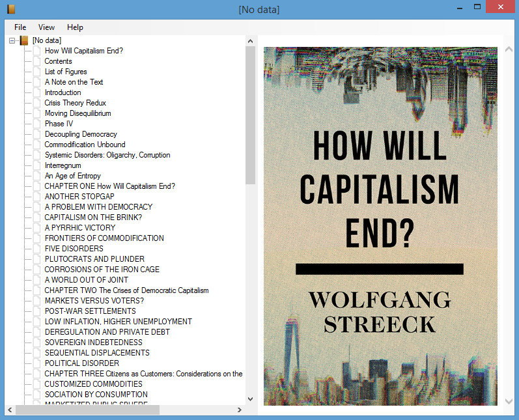
Task: Click the page icon beside ANOTHER STOPGAP
Action: point(36,197)
